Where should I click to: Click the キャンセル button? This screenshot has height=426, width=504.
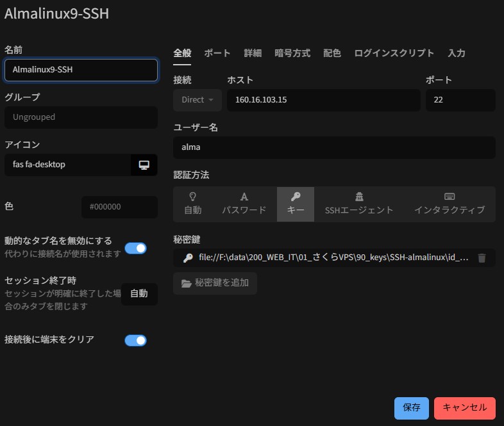coord(464,407)
